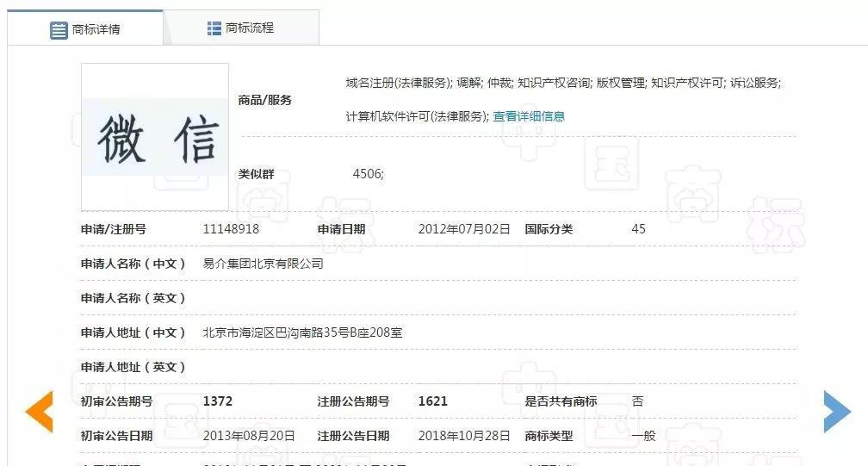Click shared trademark value 否

(x=638, y=401)
